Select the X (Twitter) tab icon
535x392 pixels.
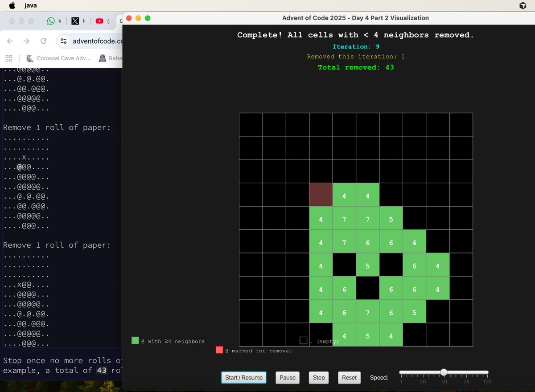[76, 20]
